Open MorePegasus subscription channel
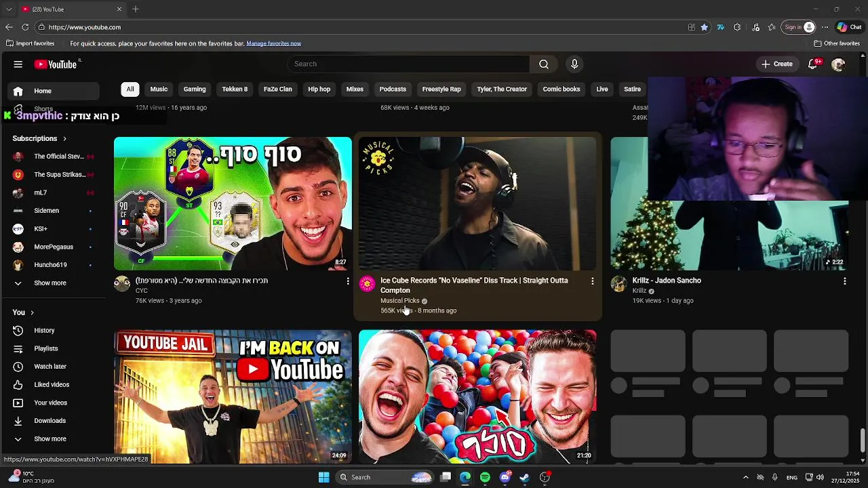Viewport: 868px width, 488px height. click(54, 247)
